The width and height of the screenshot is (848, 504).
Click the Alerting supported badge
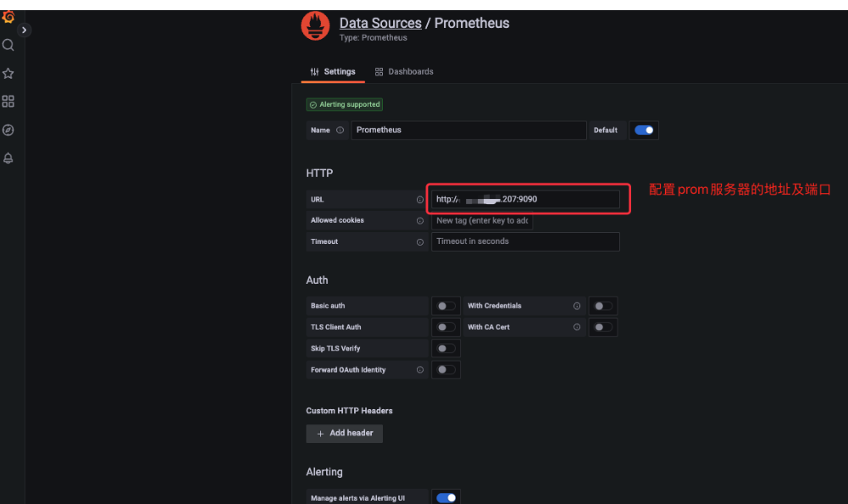[x=345, y=104]
